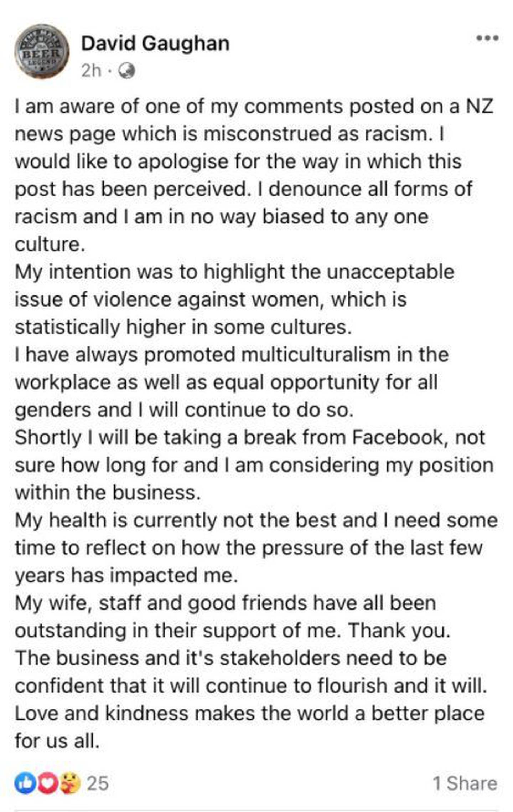The width and height of the screenshot is (513, 812).
Task: Open the 1 Share link
Action: (x=465, y=783)
